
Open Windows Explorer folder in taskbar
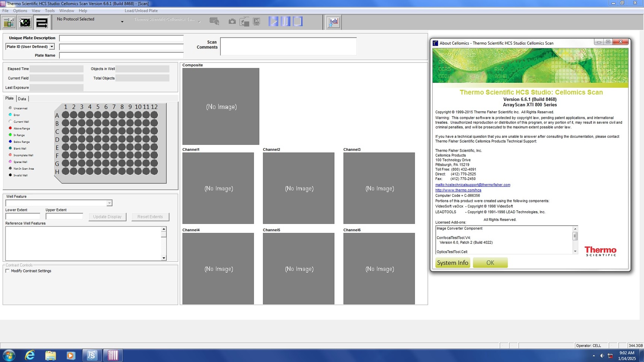tap(50, 355)
